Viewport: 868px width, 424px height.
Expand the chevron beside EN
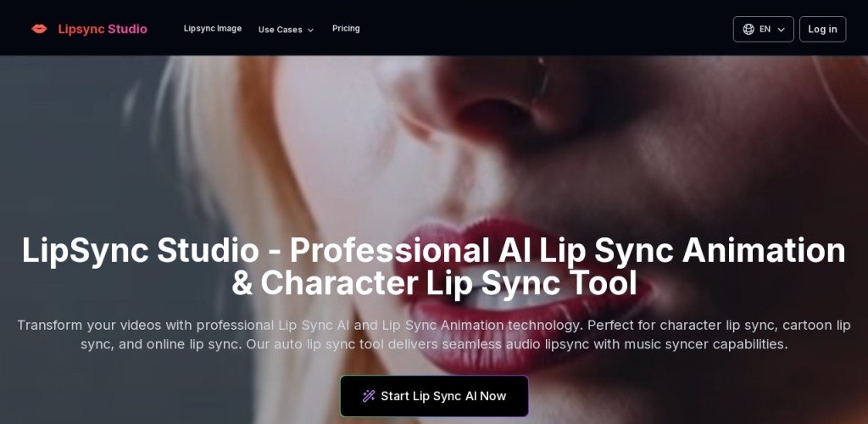tap(781, 30)
